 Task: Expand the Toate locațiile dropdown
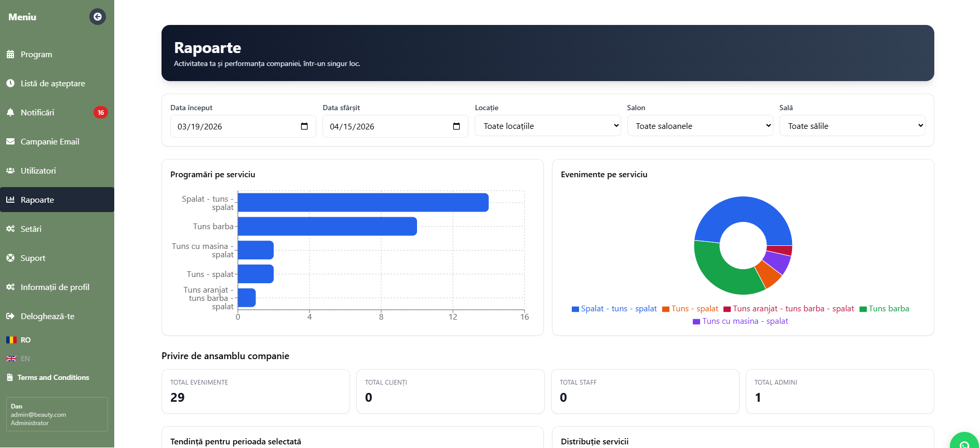548,126
